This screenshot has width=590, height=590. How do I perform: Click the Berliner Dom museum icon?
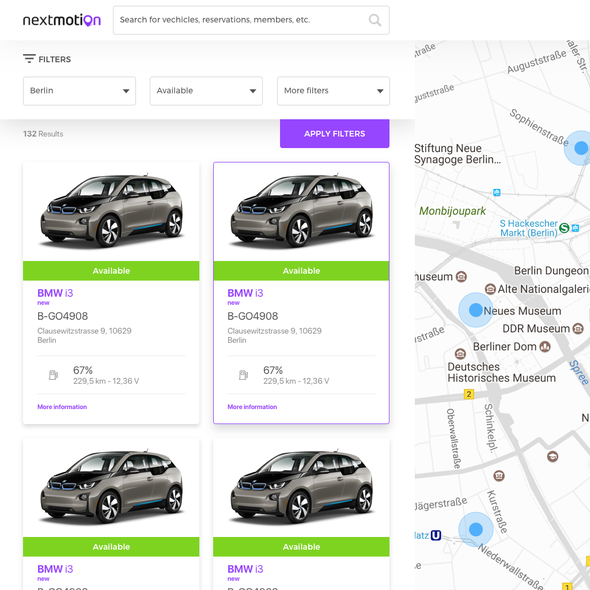coord(545,346)
